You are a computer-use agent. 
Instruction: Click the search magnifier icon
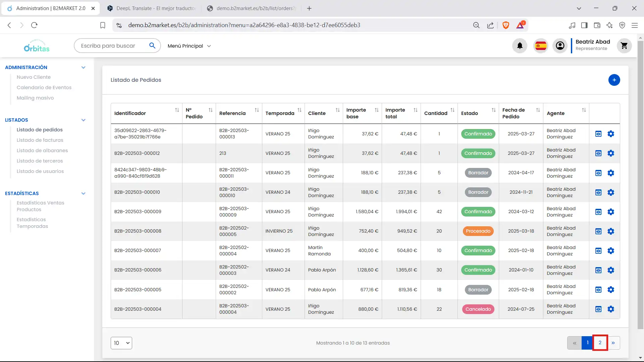coord(152,46)
